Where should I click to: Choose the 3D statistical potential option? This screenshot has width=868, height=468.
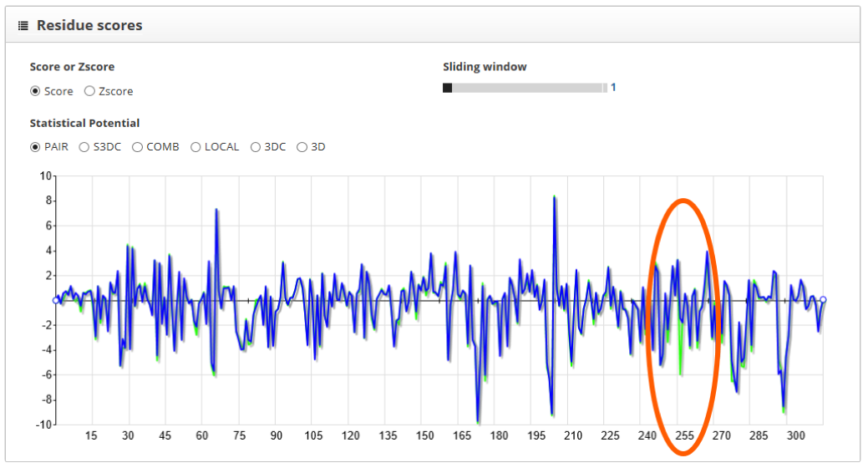click(302, 147)
